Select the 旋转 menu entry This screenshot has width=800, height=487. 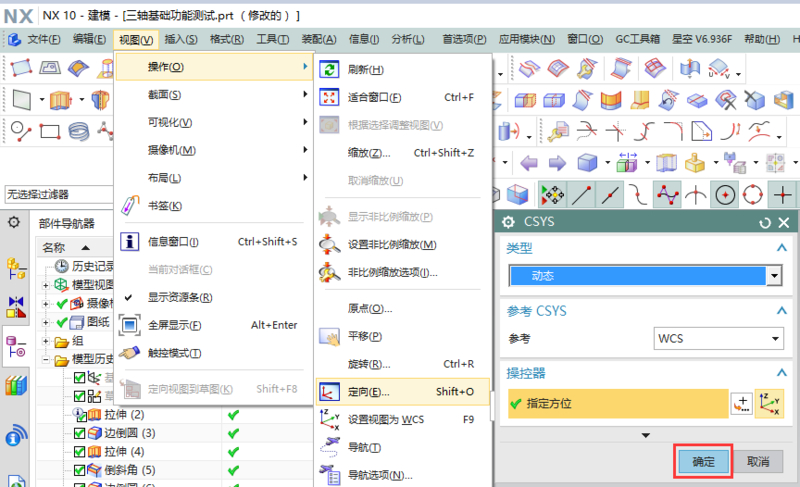click(403, 364)
